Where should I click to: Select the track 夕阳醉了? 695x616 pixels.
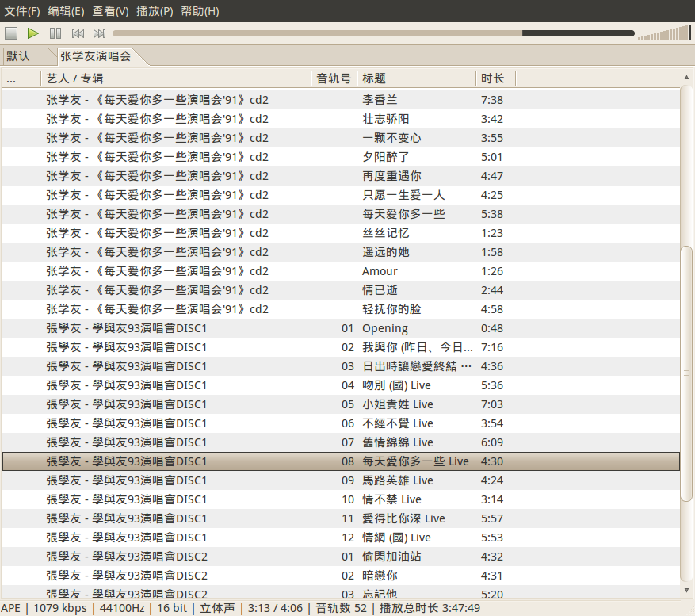click(341, 157)
